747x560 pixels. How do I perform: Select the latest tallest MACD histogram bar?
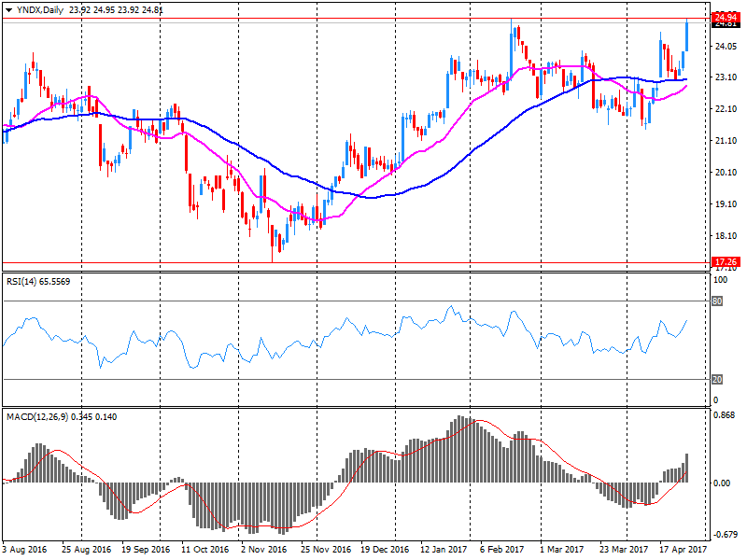click(687, 469)
